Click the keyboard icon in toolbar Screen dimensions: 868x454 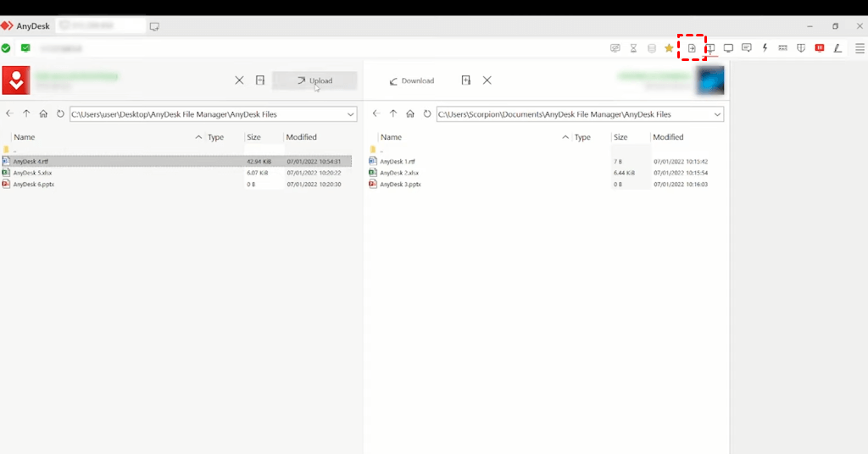click(782, 48)
